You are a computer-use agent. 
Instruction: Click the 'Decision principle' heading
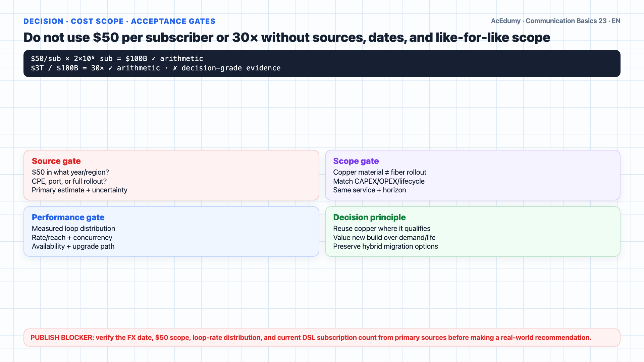click(369, 218)
